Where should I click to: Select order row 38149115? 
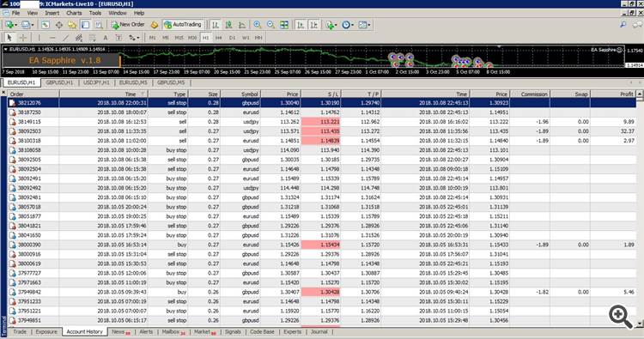[322, 122]
